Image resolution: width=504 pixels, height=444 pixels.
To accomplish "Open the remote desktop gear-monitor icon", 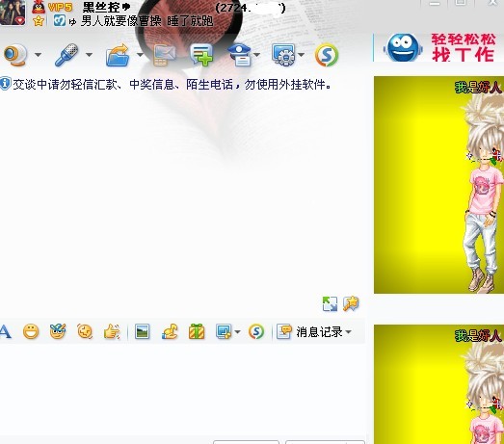I will pyautogui.click(x=283, y=55).
